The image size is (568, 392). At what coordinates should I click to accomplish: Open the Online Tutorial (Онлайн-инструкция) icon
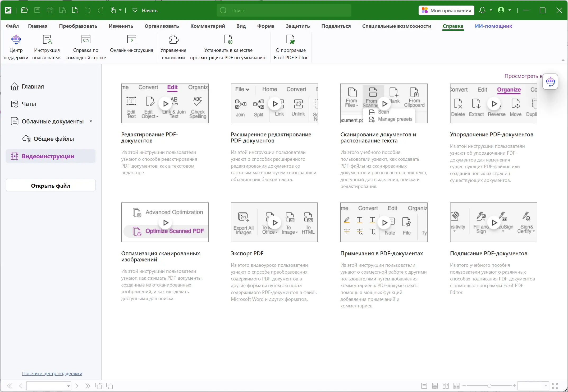(x=131, y=40)
